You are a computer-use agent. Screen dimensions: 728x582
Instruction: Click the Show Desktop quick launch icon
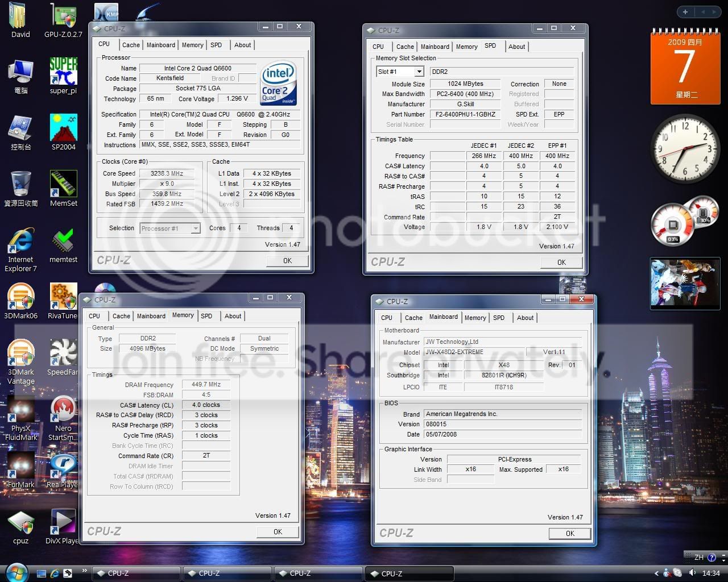point(42,573)
